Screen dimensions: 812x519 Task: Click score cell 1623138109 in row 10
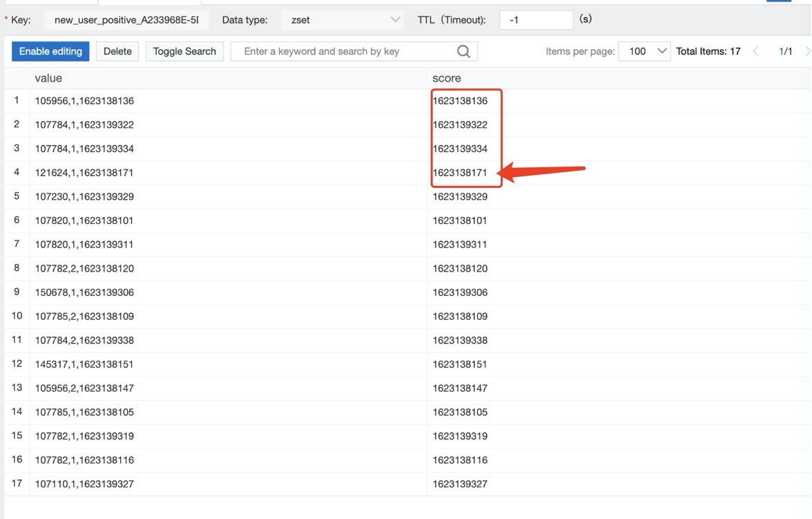[x=460, y=317]
